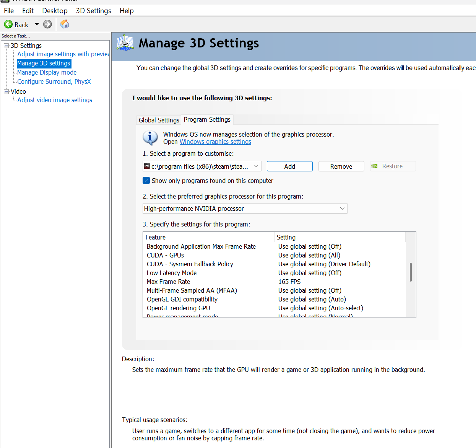Open the Windows graphics settings link
476x448 pixels.
point(215,142)
